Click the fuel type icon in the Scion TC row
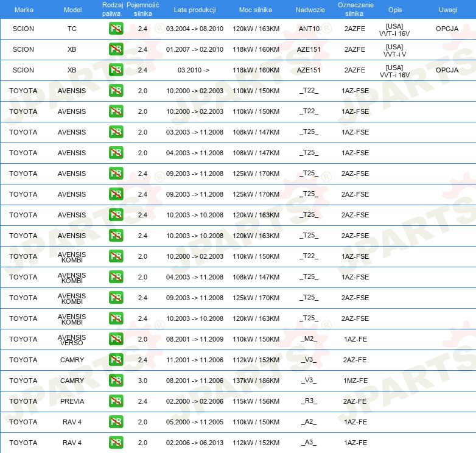This screenshot has height=453, width=476. point(116,29)
